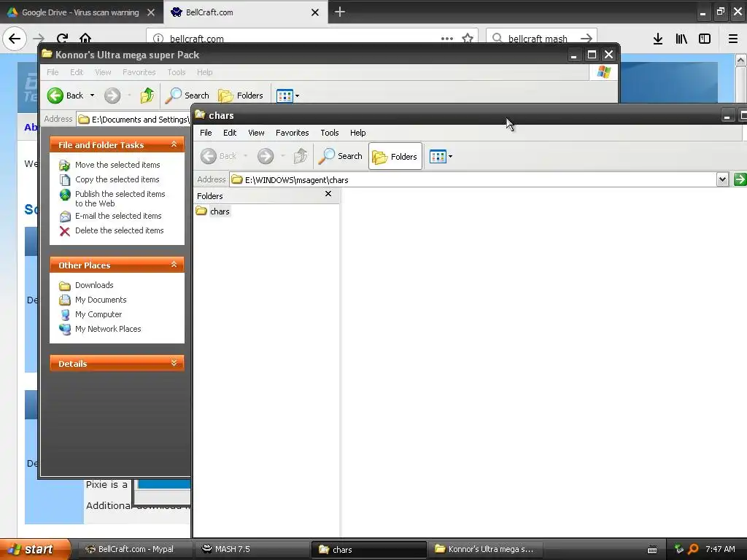Collapse the Other Places panel
The image size is (747, 560).
174,265
